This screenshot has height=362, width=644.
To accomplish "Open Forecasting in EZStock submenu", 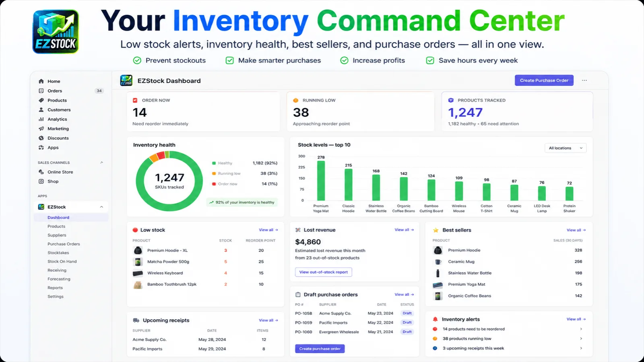I will 59,279.
